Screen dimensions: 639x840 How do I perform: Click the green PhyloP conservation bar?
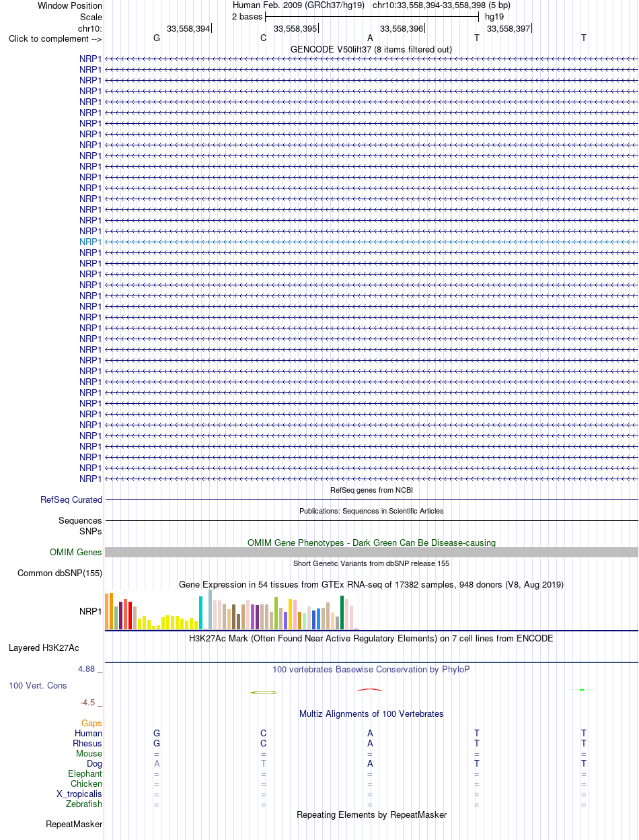coord(582,689)
